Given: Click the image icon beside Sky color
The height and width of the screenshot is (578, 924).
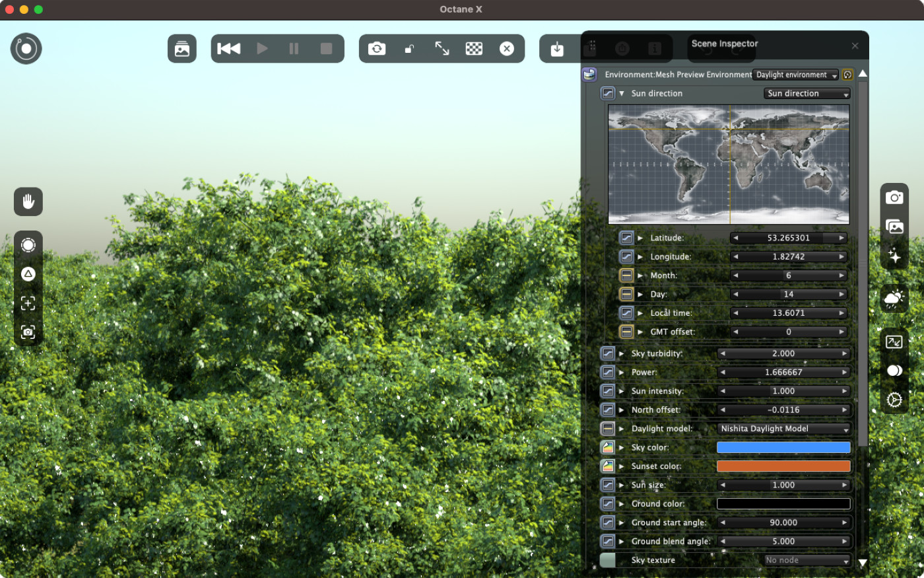Looking at the screenshot, I should 607,448.
